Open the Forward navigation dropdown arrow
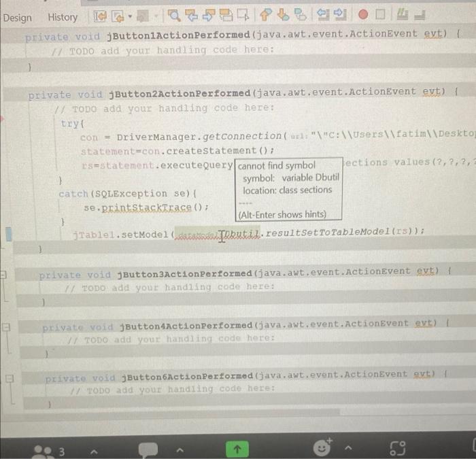This screenshot has width=476, height=459. [x=156, y=16]
